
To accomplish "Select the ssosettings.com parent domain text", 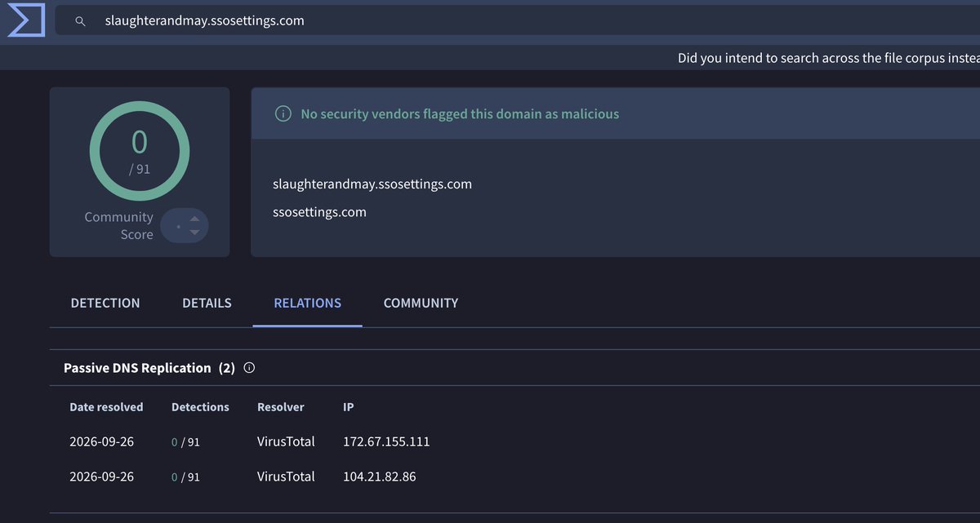I will (319, 212).
